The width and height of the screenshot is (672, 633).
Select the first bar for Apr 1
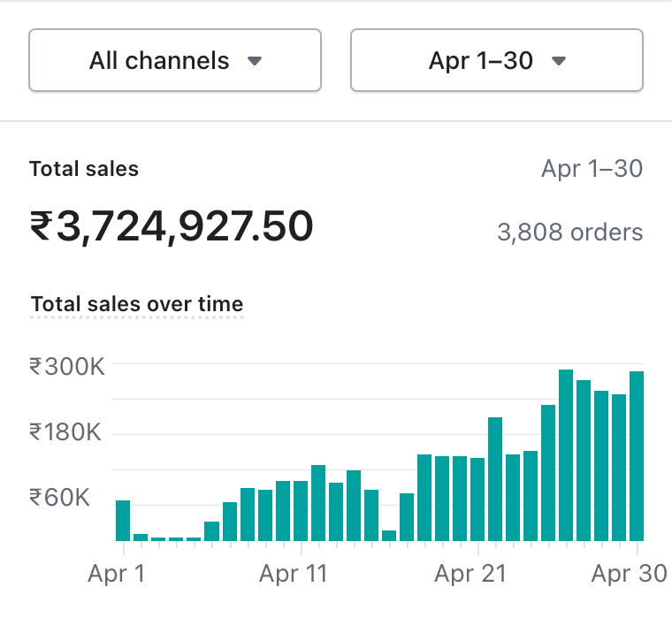[x=123, y=520]
